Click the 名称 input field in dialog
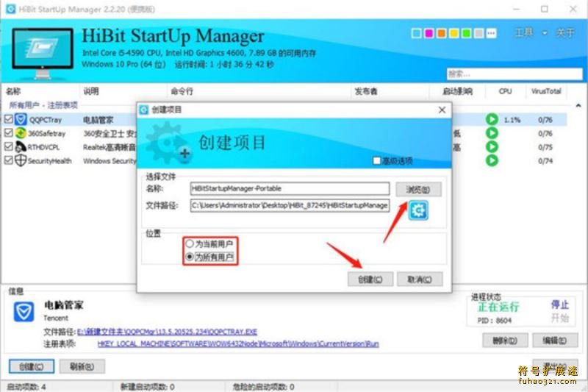The image size is (588, 392). 290,189
